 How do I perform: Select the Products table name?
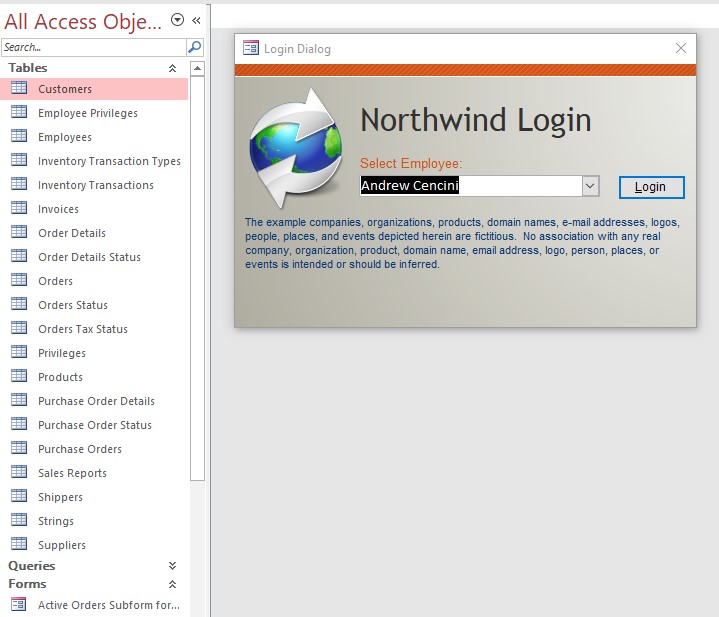(61, 377)
